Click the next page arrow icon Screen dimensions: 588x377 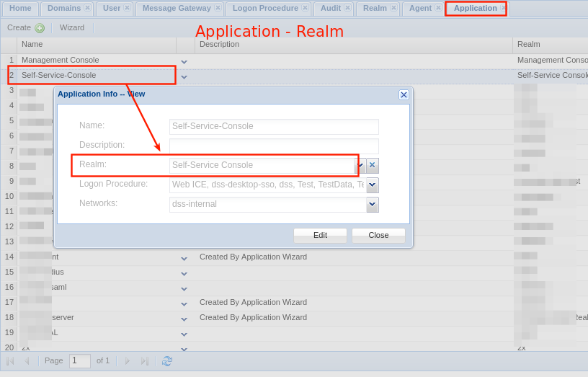(128, 360)
